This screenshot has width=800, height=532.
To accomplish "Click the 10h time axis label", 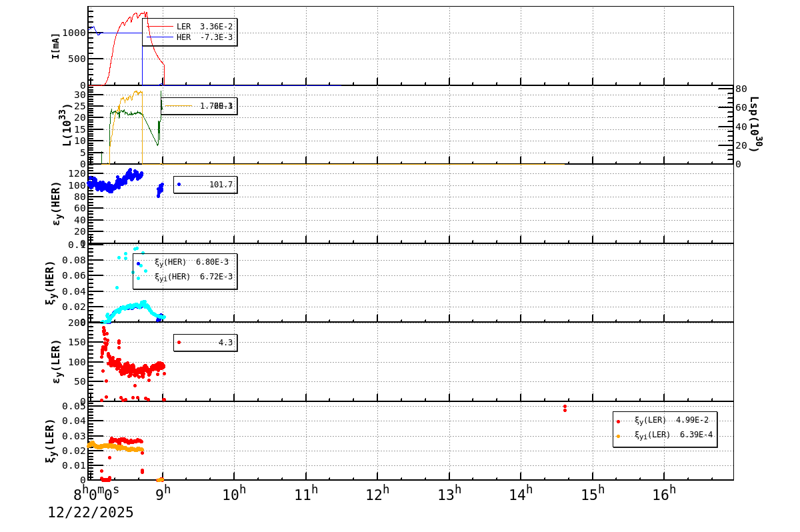I will point(235,493).
